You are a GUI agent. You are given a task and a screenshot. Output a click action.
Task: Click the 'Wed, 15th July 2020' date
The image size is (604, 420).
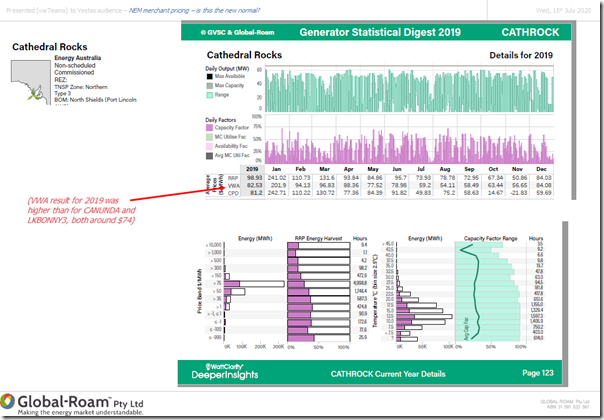coord(563,10)
